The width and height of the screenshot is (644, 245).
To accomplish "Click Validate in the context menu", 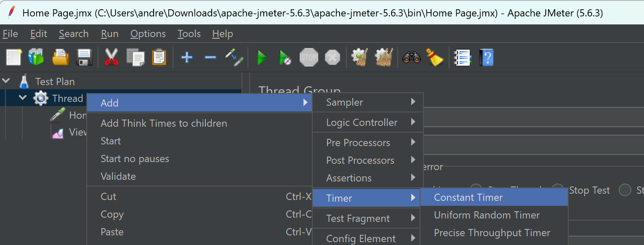I will point(200,176).
